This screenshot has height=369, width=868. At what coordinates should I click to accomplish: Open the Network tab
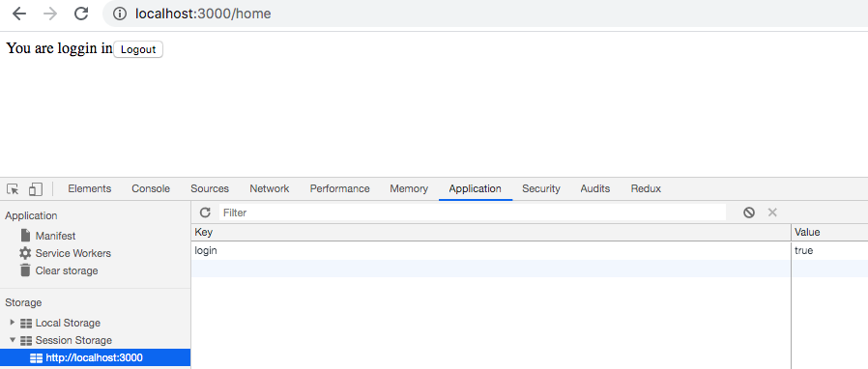click(270, 188)
